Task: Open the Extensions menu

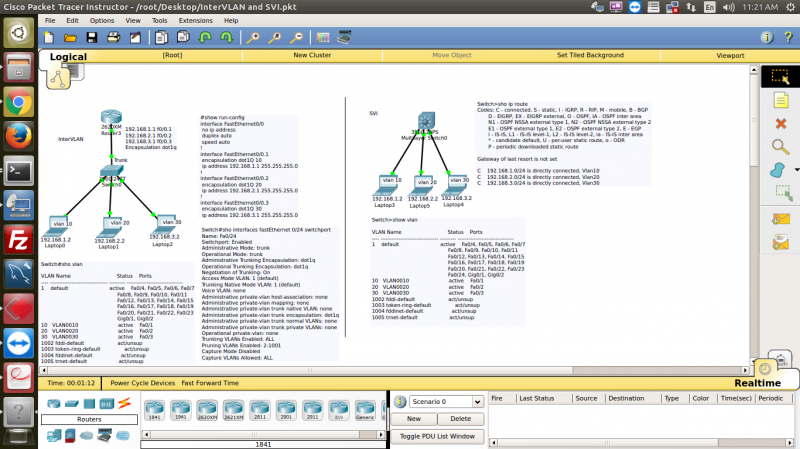Action: pos(195,20)
